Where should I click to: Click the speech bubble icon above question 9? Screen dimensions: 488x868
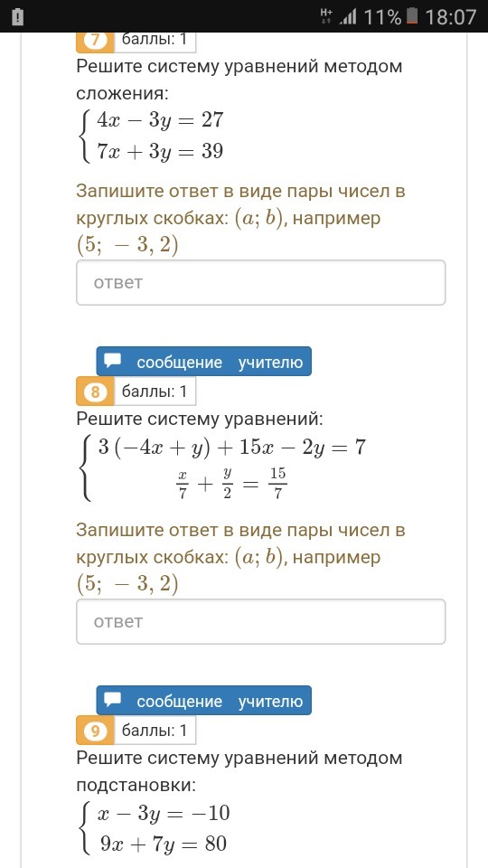pos(113,700)
